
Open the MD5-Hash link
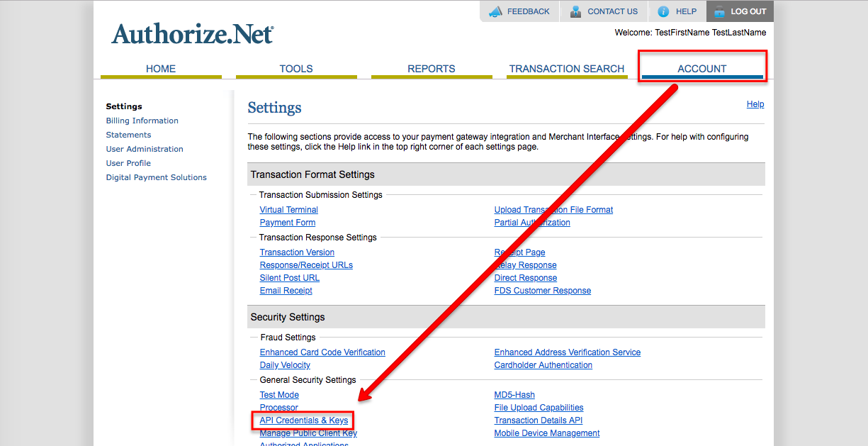click(x=514, y=395)
